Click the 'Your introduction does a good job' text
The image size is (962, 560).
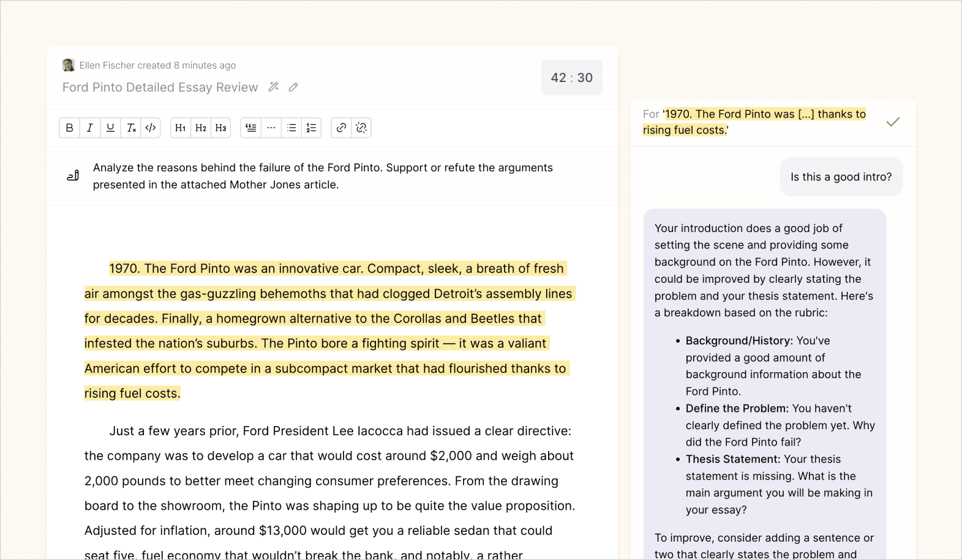[x=764, y=271]
